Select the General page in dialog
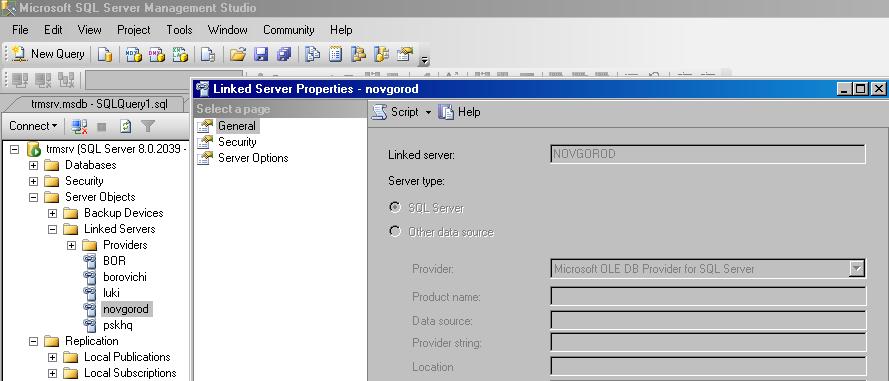 [237, 126]
